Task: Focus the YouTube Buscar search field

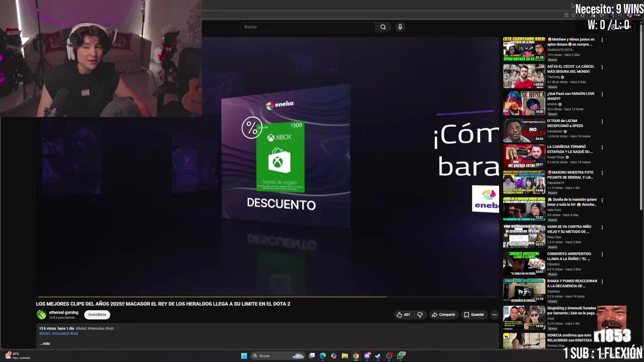Action: [x=308, y=27]
